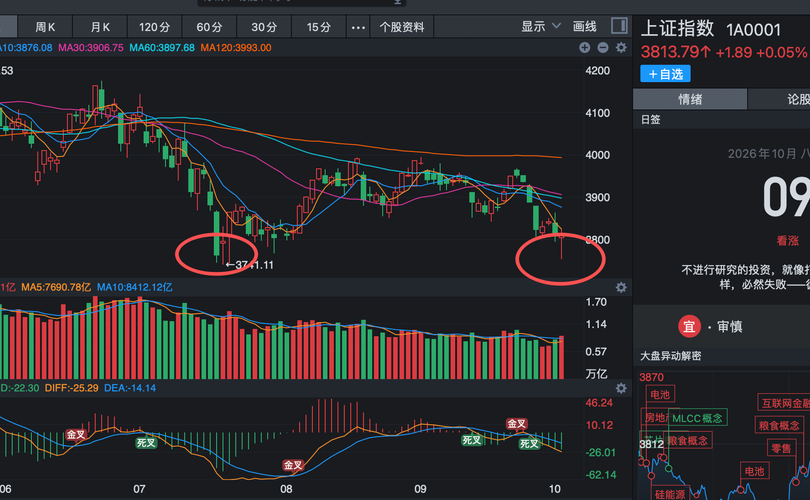Click the 2026年10月 date text

tap(762, 154)
